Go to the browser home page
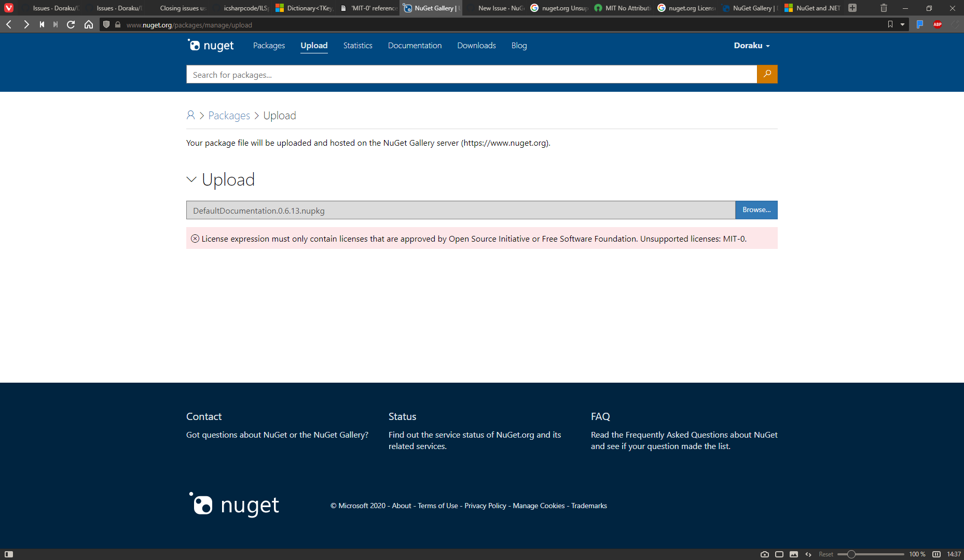This screenshot has width=964, height=560. tap(89, 24)
